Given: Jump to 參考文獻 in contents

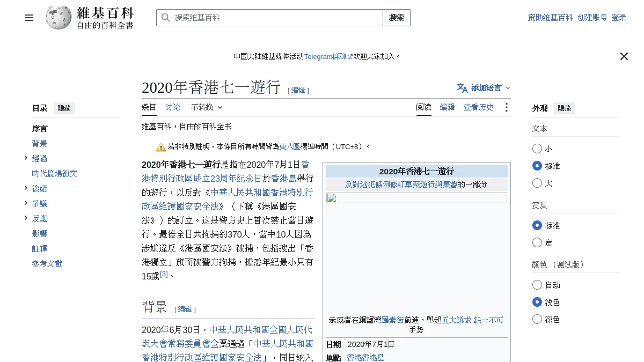Looking at the screenshot, I should tap(47, 264).
